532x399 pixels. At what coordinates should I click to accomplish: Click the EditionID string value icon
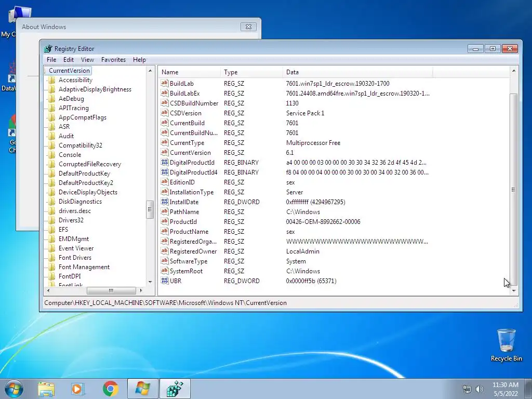[x=165, y=182]
